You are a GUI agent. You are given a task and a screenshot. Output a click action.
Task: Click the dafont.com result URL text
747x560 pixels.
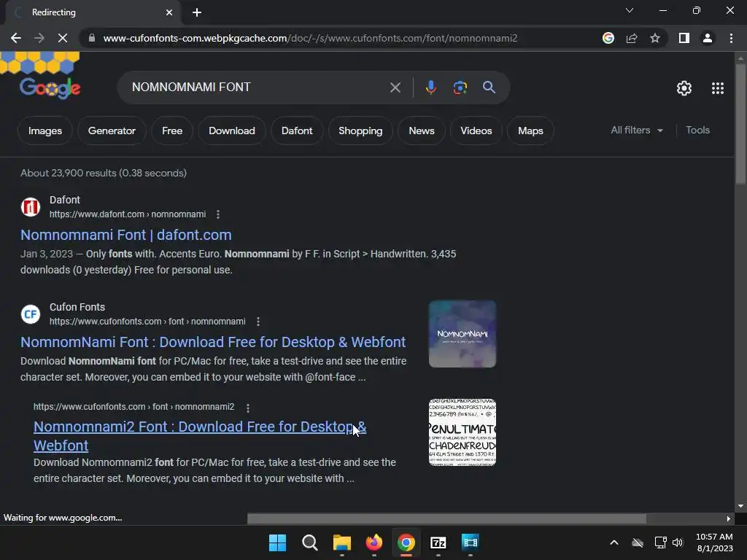point(128,214)
